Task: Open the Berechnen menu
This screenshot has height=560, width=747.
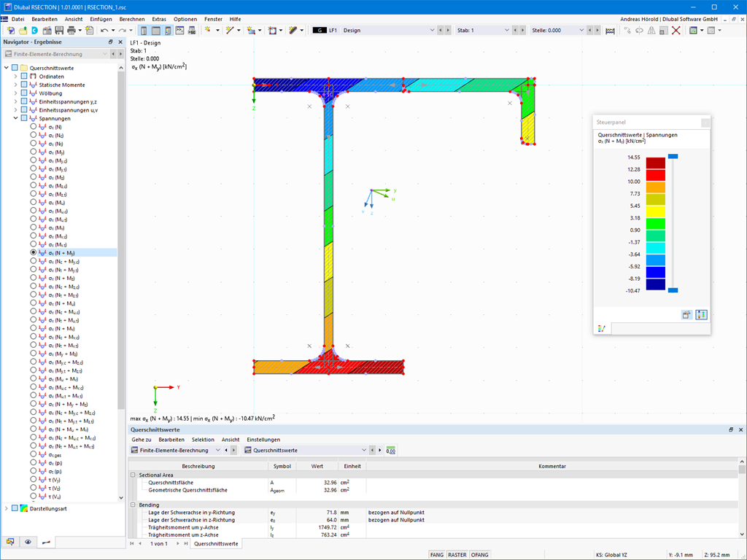Action: [132, 19]
